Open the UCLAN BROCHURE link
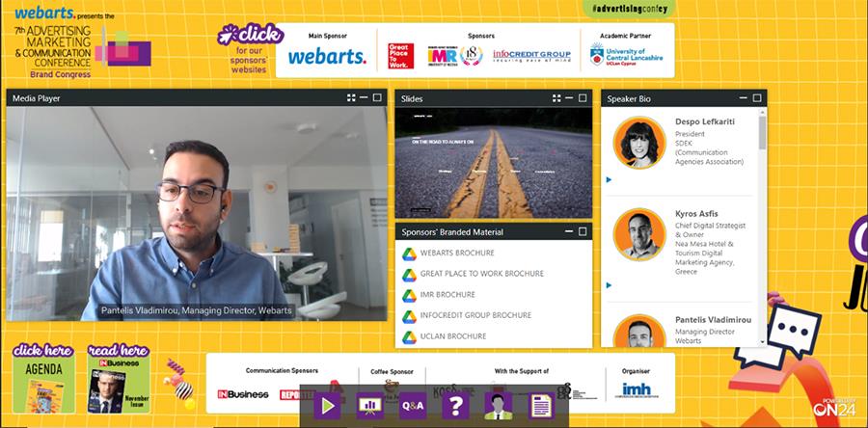868x428 pixels. pyautogui.click(x=453, y=336)
